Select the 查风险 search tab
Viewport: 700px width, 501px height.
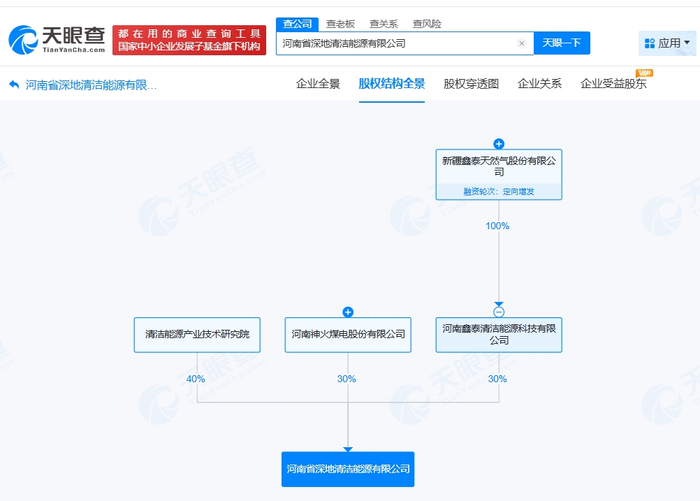pos(427,24)
